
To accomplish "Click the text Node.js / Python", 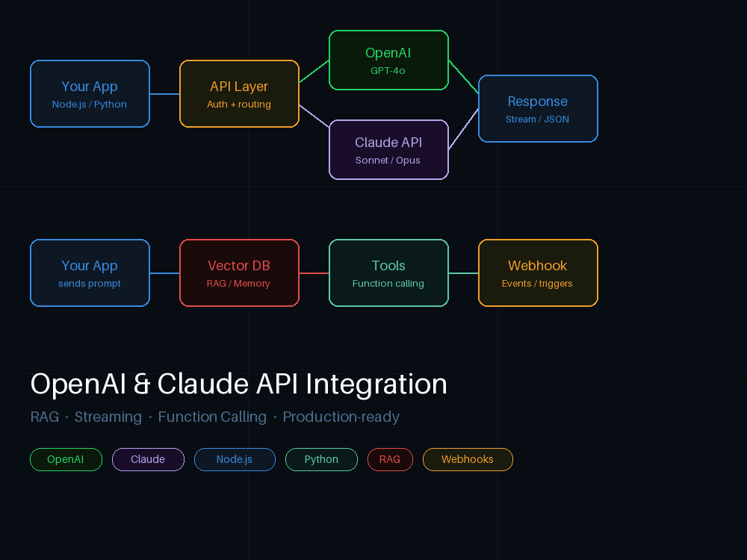I will coord(90,105).
